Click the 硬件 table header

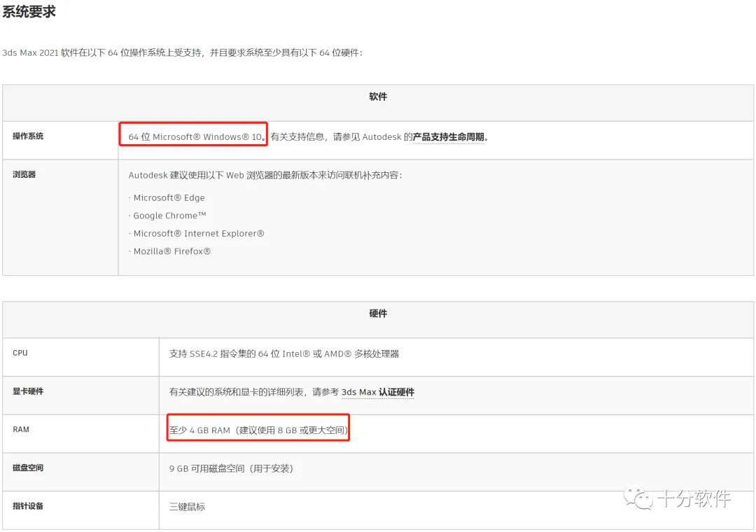click(378, 314)
